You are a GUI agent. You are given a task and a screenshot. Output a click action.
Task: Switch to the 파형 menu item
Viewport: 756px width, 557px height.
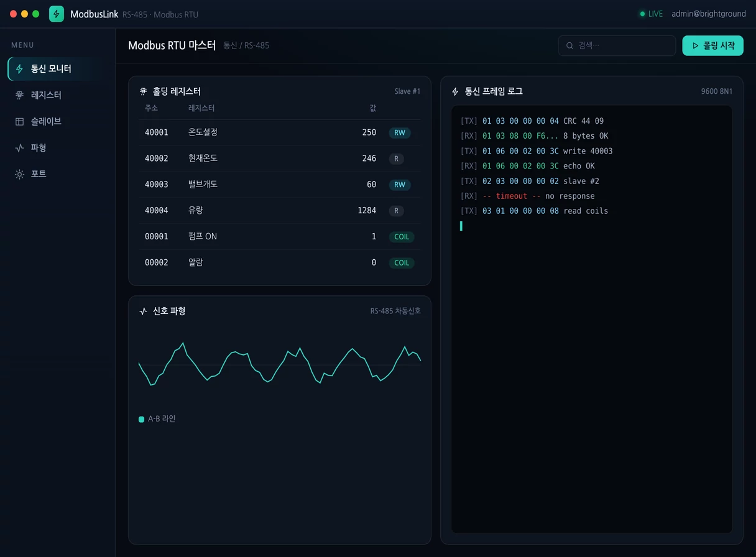57,147
